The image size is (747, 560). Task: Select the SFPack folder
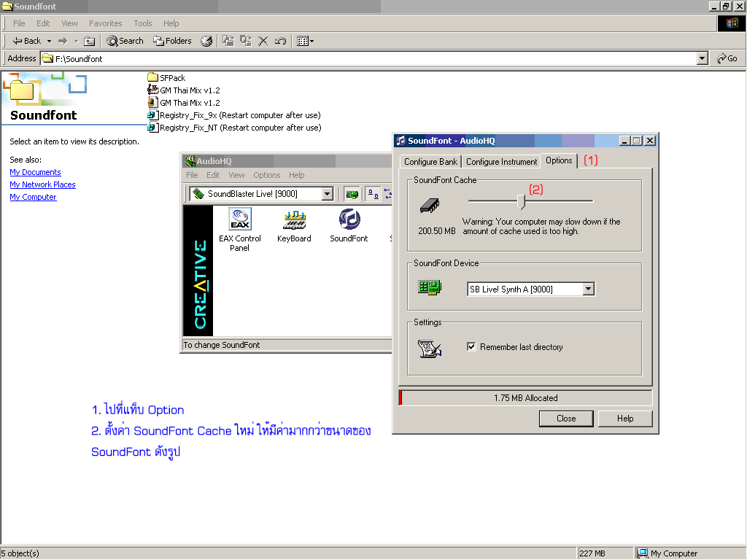(x=166, y=77)
